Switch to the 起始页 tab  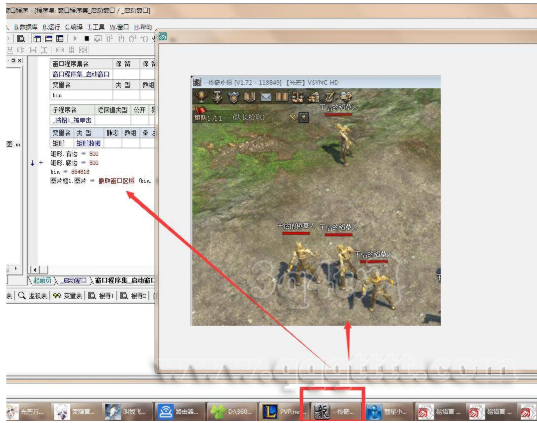42,281
